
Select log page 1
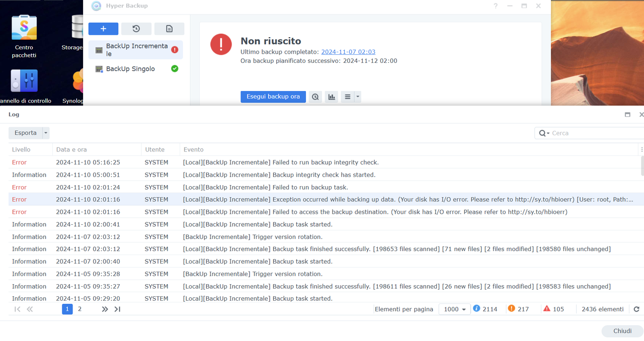(x=67, y=309)
